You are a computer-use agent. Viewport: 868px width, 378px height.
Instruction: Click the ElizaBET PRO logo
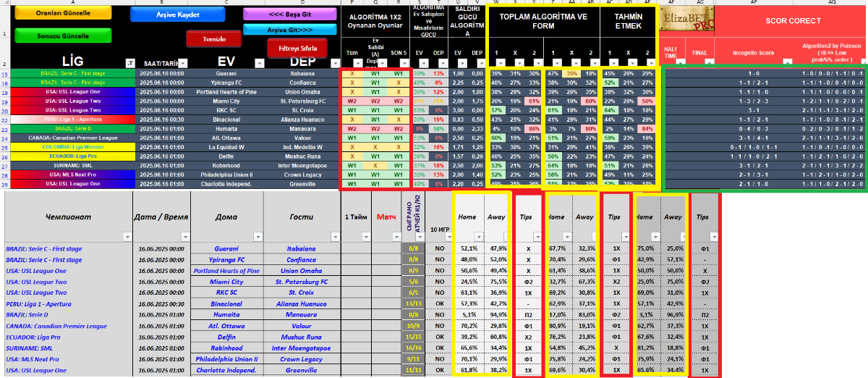click(688, 20)
